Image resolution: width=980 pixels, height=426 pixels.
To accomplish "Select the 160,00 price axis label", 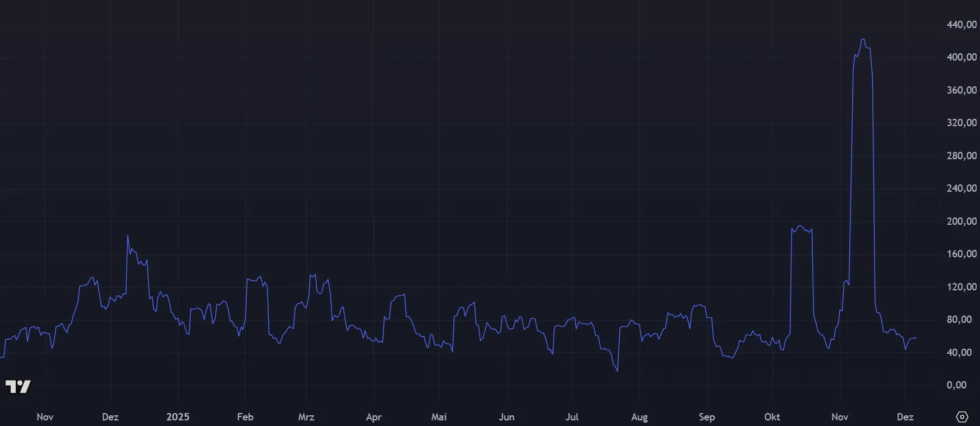I will coord(961,254).
